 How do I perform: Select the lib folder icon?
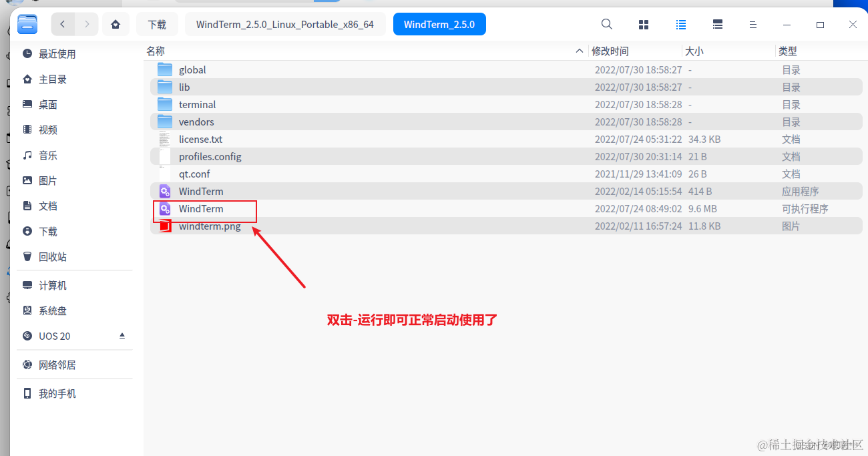(x=165, y=87)
